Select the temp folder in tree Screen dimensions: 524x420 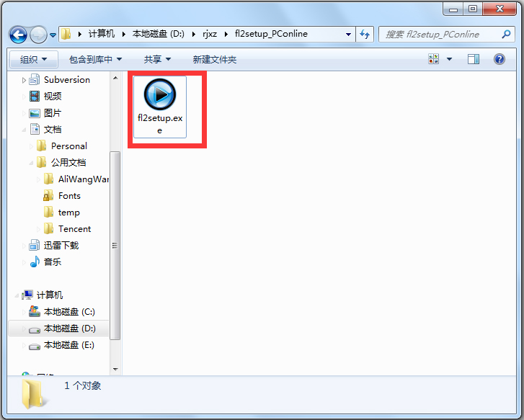tap(69, 213)
